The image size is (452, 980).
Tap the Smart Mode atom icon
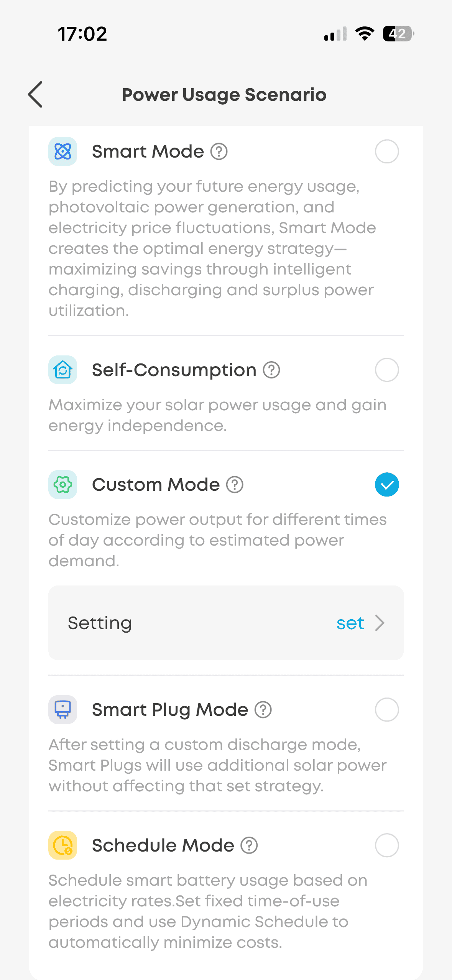pos(63,151)
